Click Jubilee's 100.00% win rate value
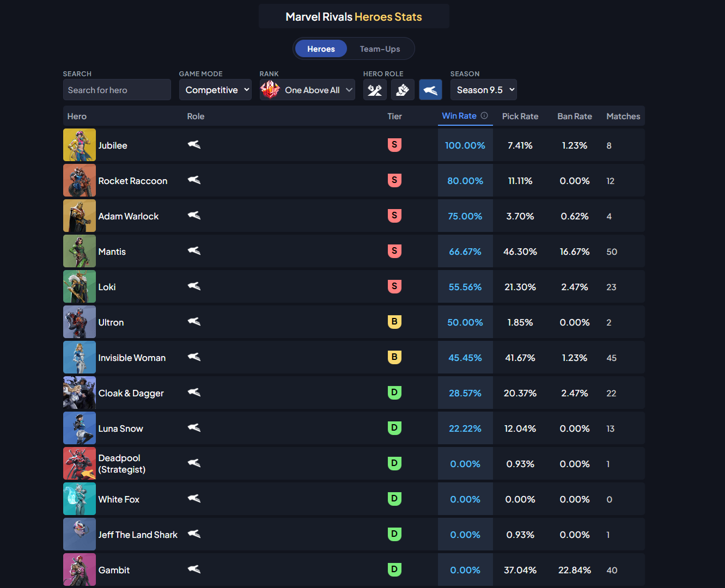This screenshot has width=725, height=588. point(465,145)
